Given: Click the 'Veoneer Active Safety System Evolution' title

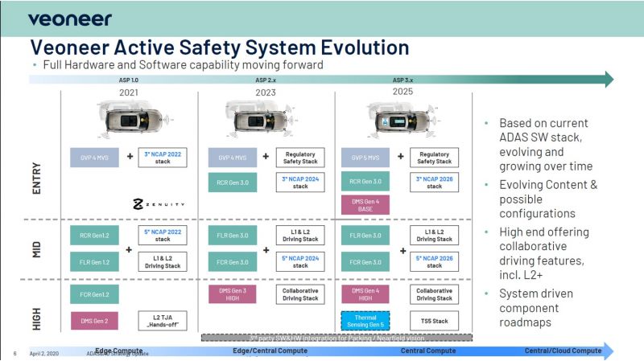Looking at the screenshot, I should pyautogui.click(x=220, y=47).
